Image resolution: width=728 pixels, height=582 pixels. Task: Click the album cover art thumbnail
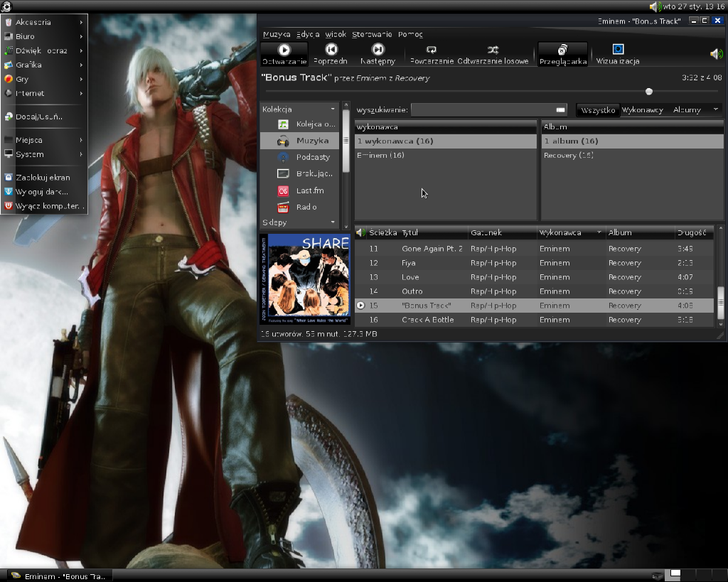305,279
